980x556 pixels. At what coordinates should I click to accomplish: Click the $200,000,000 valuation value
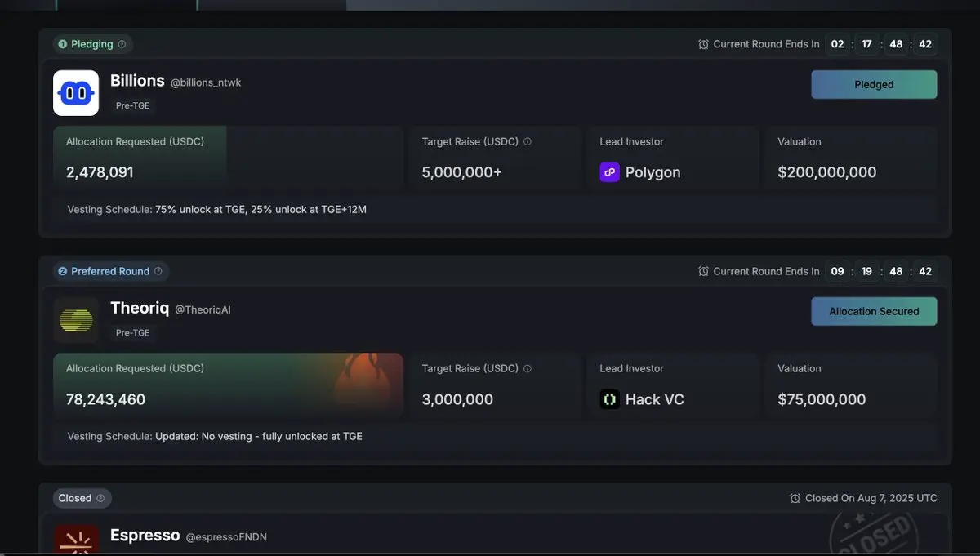click(827, 172)
